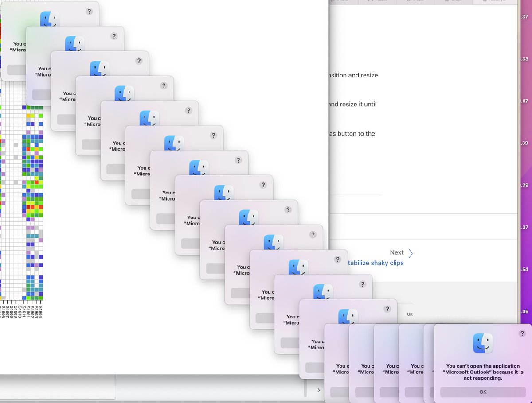Click the "as button to the" text line
The width and height of the screenshot is (532, 403).
pos(352,134)
